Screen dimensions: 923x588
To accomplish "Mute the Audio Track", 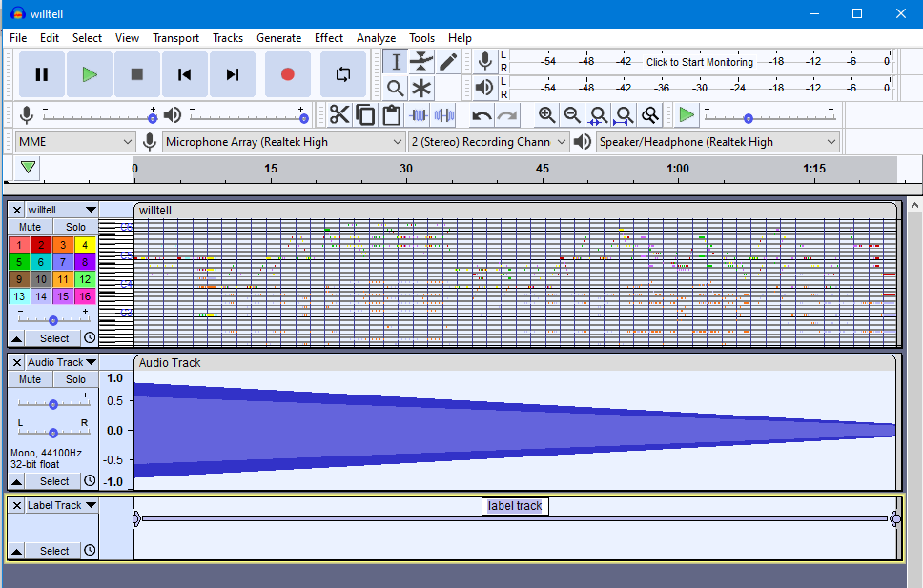I will pyautogui.click(x=30, y=378).
